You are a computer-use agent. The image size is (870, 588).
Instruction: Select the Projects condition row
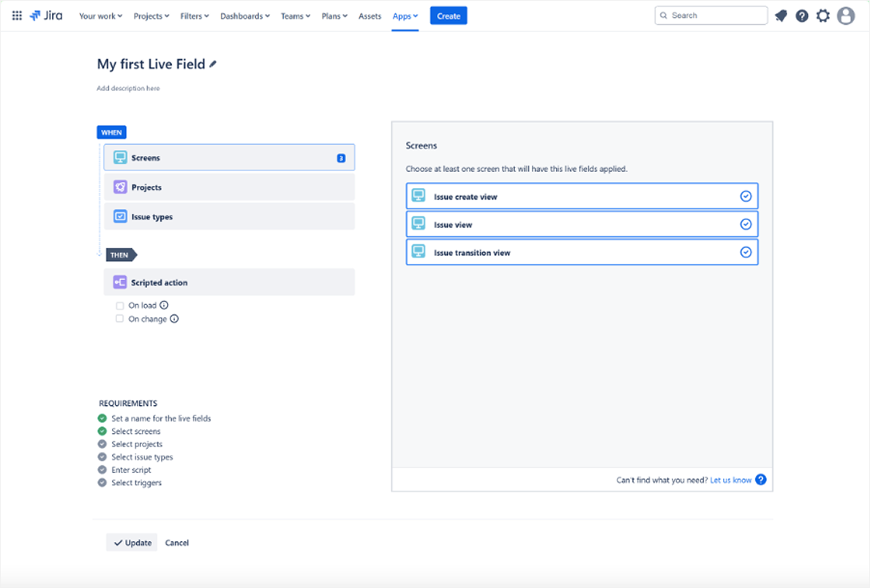[x=229, y=187]
